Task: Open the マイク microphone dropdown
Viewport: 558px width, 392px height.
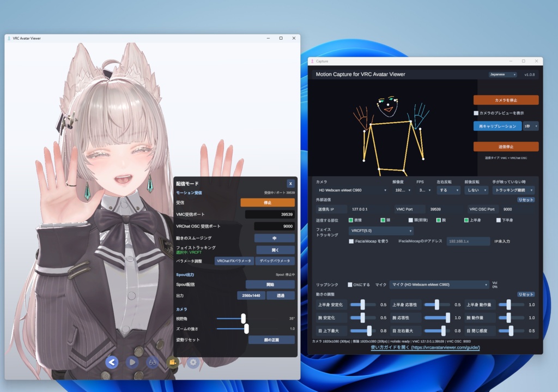Action: pyautogui.click(x=439, y=285)
